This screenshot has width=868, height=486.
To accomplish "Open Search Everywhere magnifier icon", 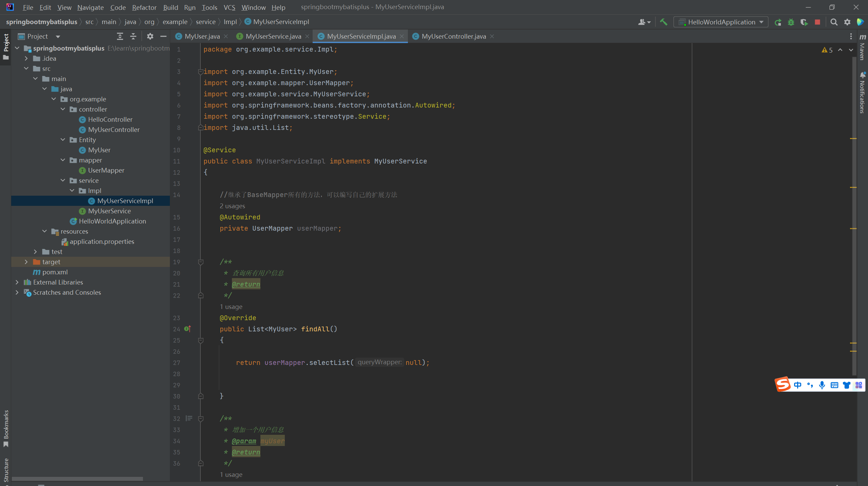I will (x=834, y=22).
